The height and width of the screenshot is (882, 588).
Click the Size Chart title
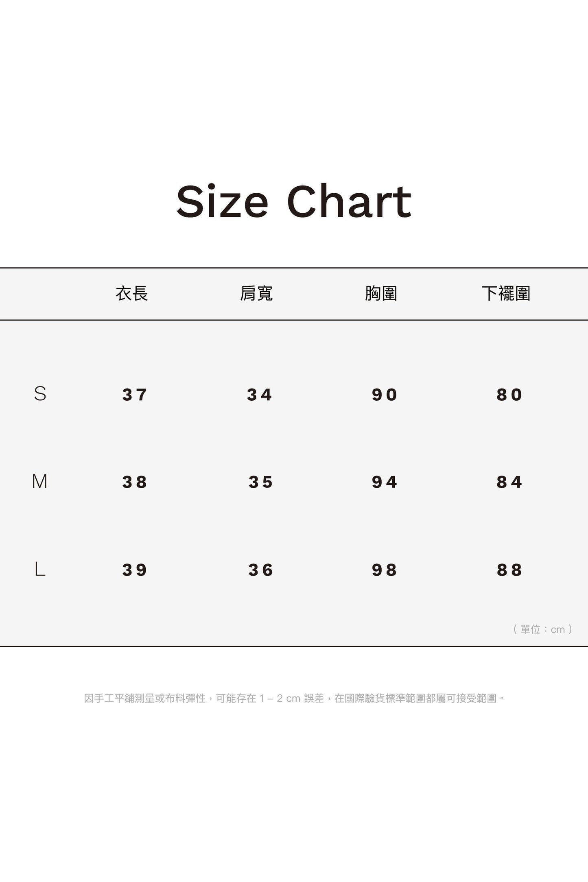coord(294,201)
